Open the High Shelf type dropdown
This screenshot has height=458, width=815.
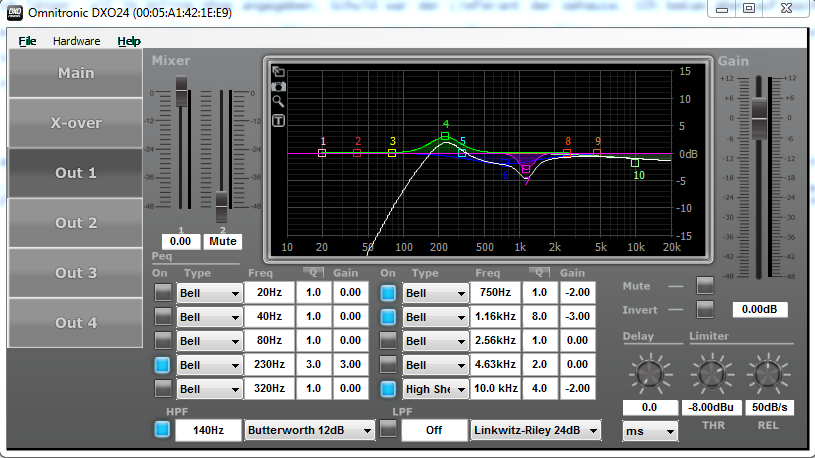[435, 389]
